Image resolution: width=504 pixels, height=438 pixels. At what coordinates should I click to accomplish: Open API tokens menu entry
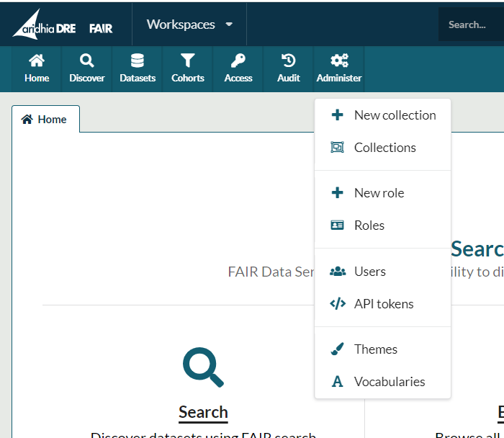(383, 304)
